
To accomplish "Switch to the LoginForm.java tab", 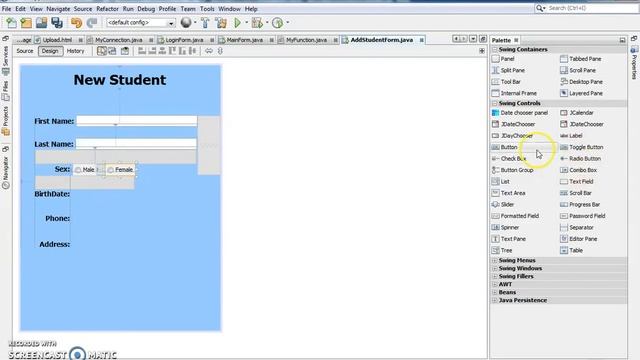I will pos(184,40).
